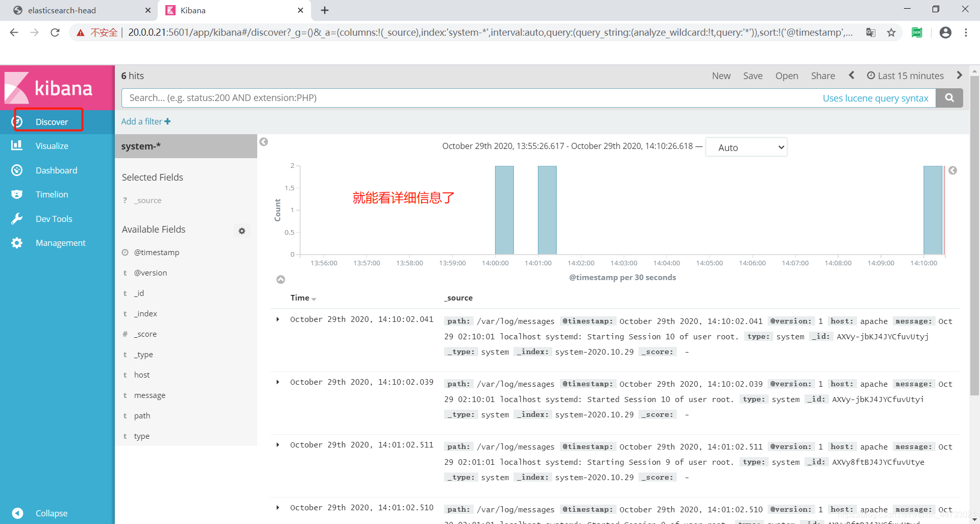Open Uses lucene query syntax link

[875, 98]
